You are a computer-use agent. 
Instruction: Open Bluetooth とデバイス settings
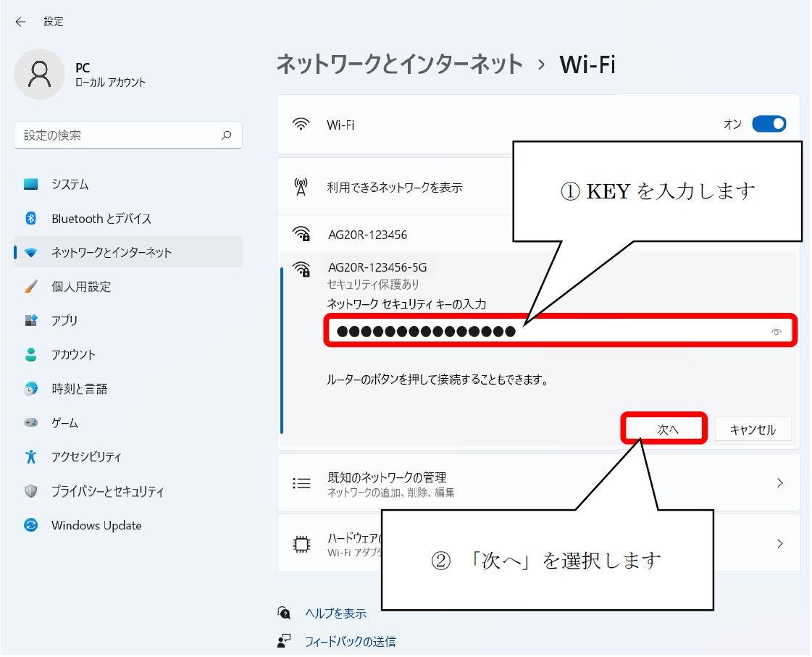[x=101, y=219]
